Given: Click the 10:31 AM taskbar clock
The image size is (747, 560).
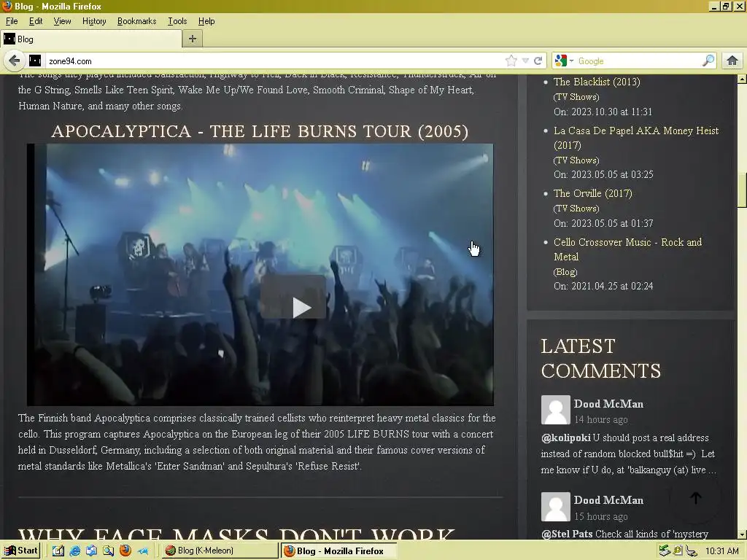Looking at the screenshot, I should [x=721, y=551].
